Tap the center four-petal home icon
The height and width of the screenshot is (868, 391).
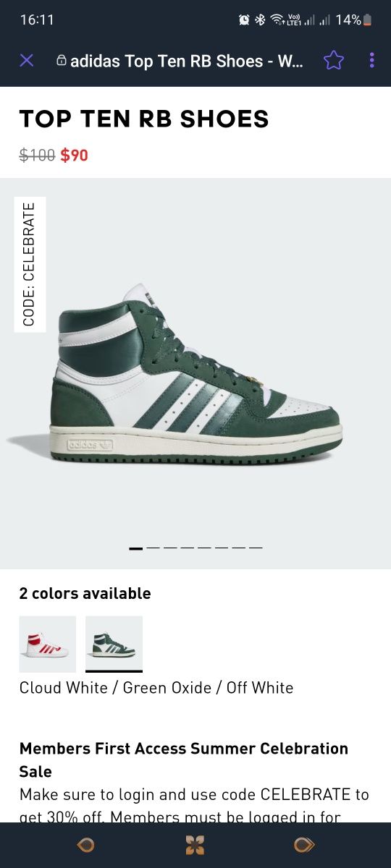click(x=195, y=845)
